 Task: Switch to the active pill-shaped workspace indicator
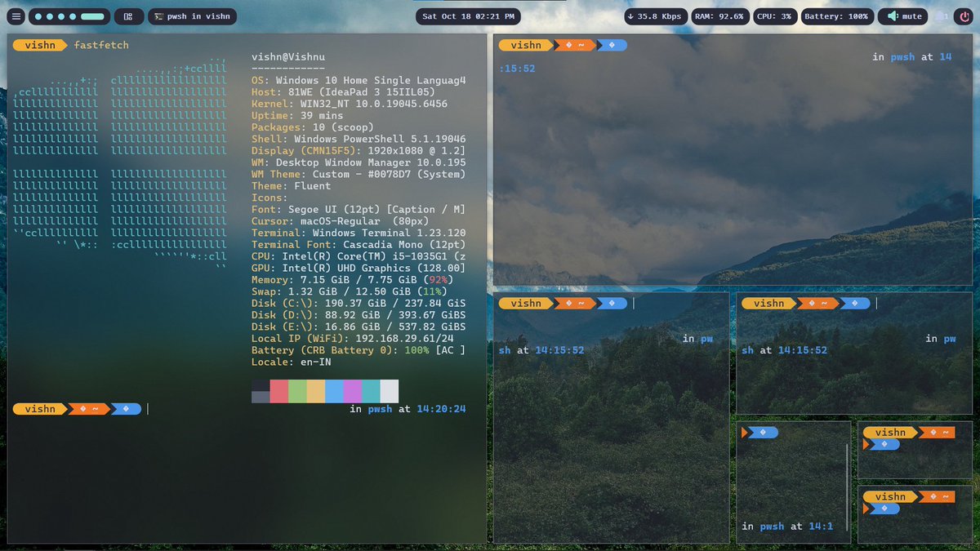point(92,16)
